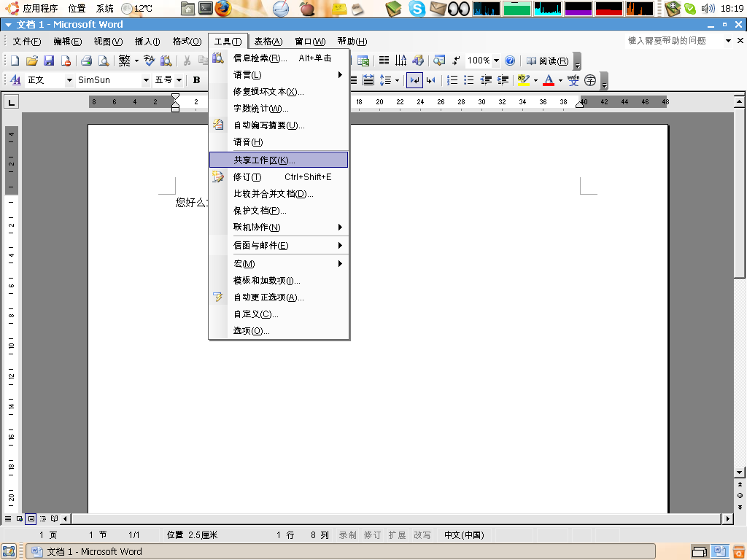Open the style dropdown showing 正文
The height and width of the screenshot is (560, 747).
69,80
